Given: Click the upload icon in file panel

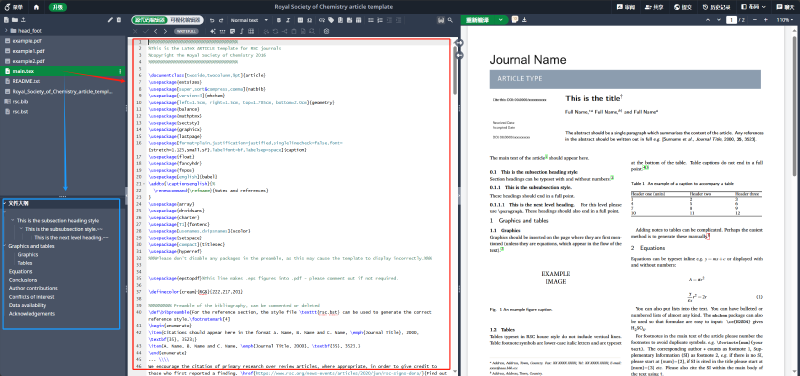Looking at the screenshot, I should pos(23,20).
